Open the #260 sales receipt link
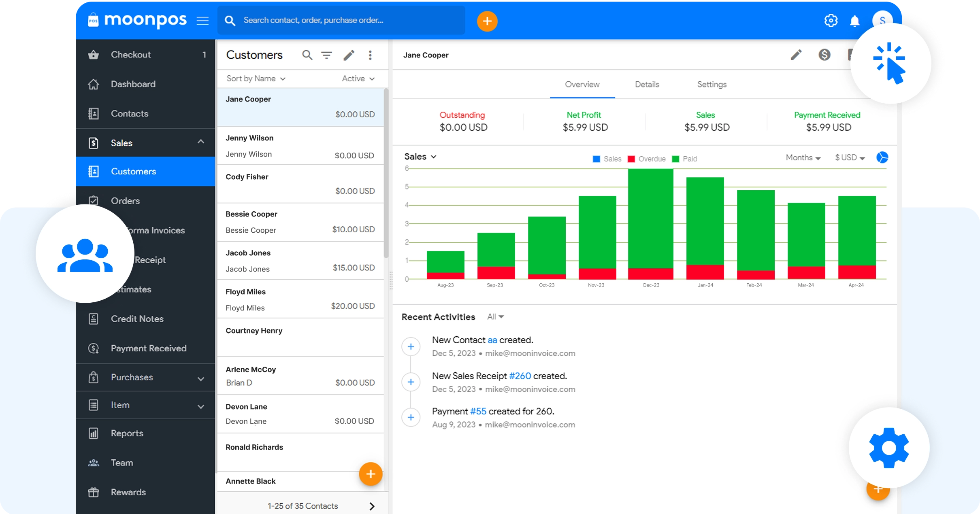Image resolution: width=980 pixels, height=514 pixels. (x=520, y=376)
